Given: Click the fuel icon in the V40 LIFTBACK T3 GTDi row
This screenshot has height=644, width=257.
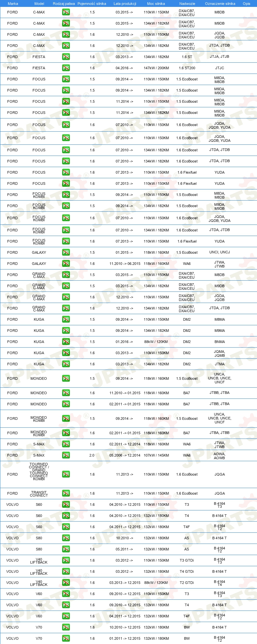Looking at the screenshot, I should click(x=66, y=560).
